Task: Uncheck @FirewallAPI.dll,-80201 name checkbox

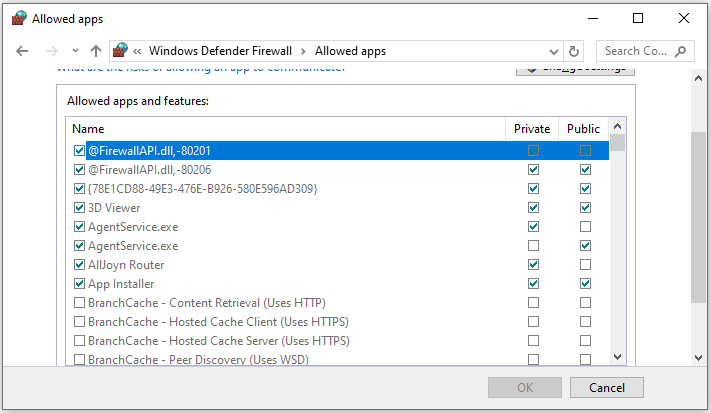Action: pyautogui.click(x=79, y=151)
